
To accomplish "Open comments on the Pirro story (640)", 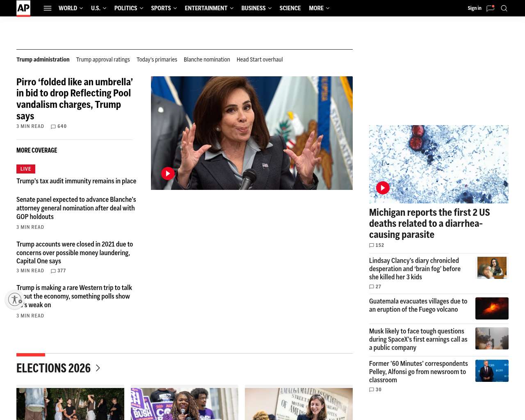I will [59, 126].
